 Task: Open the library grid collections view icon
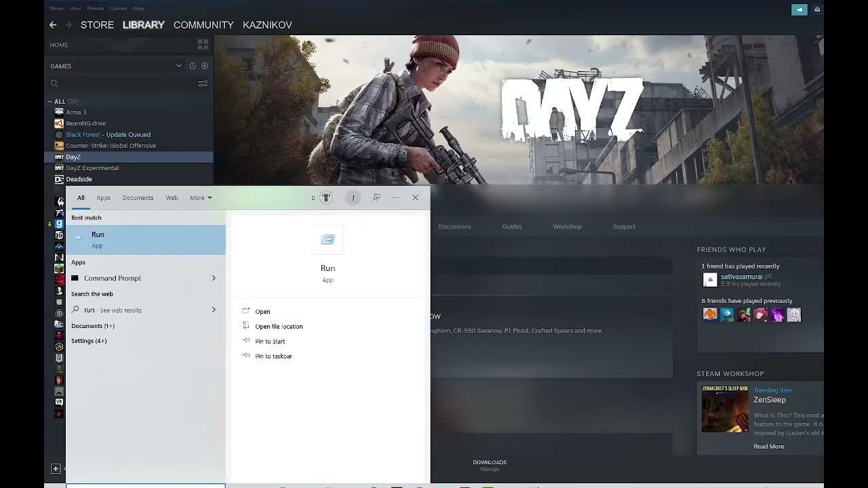coord(202,45)
